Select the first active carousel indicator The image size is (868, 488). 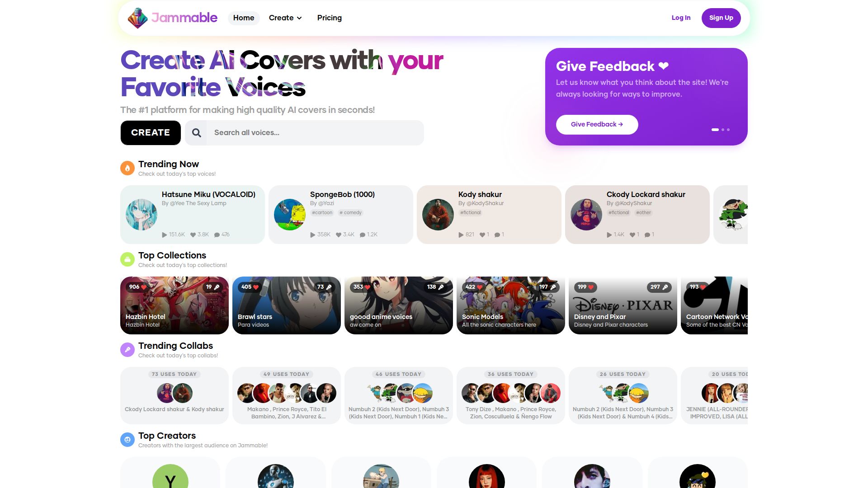[715, 130]
